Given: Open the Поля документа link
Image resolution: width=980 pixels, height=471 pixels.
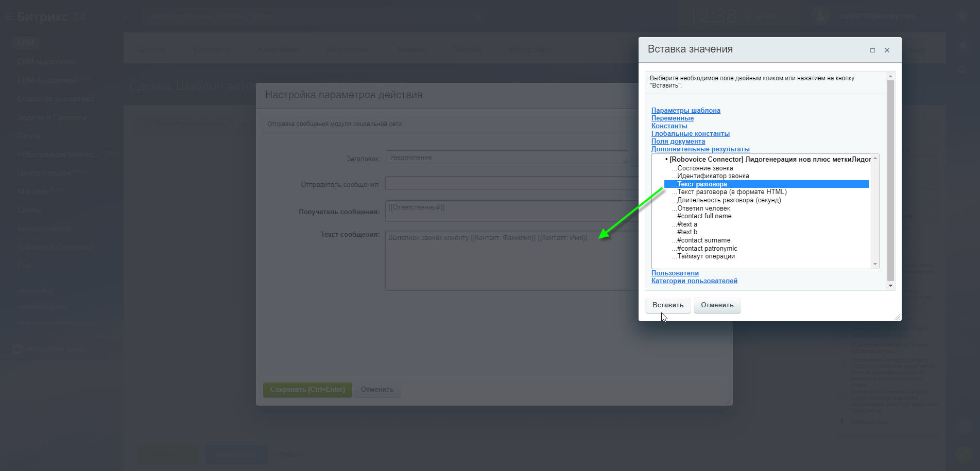Looking at the screenshot, I should [x=678, y=141].
